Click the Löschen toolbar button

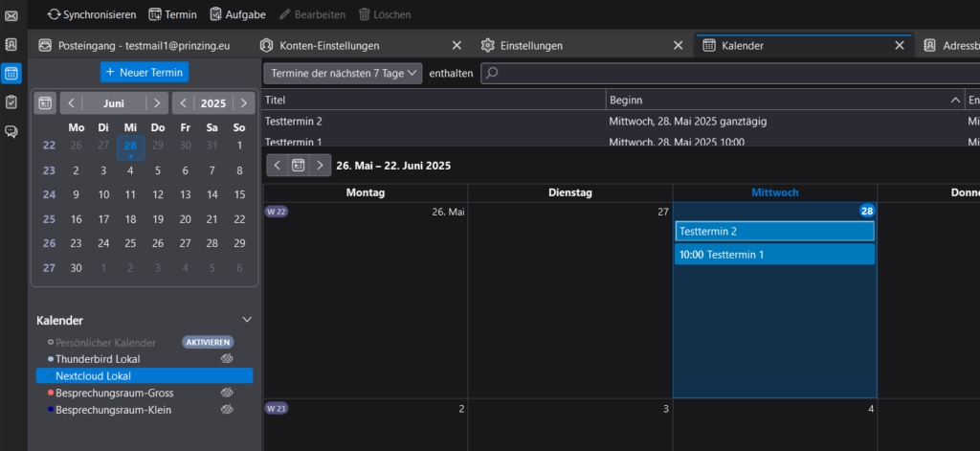pyautogui.click(x=385, y=14)
